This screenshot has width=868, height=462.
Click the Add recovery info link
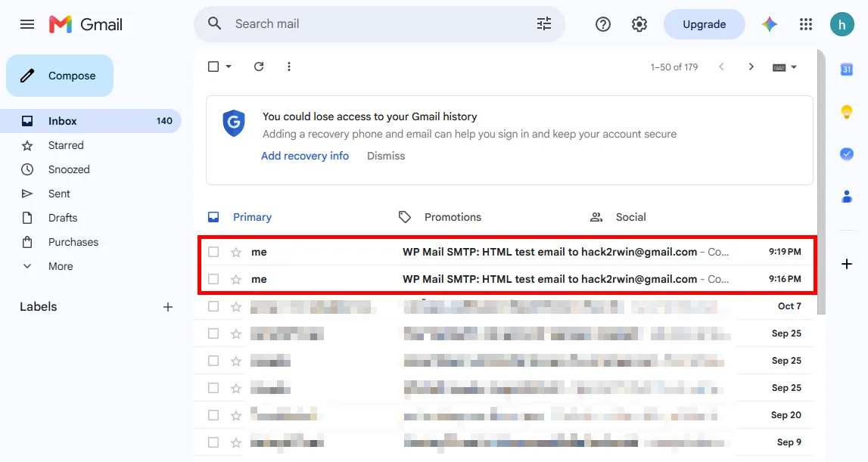tap(305, 156)
